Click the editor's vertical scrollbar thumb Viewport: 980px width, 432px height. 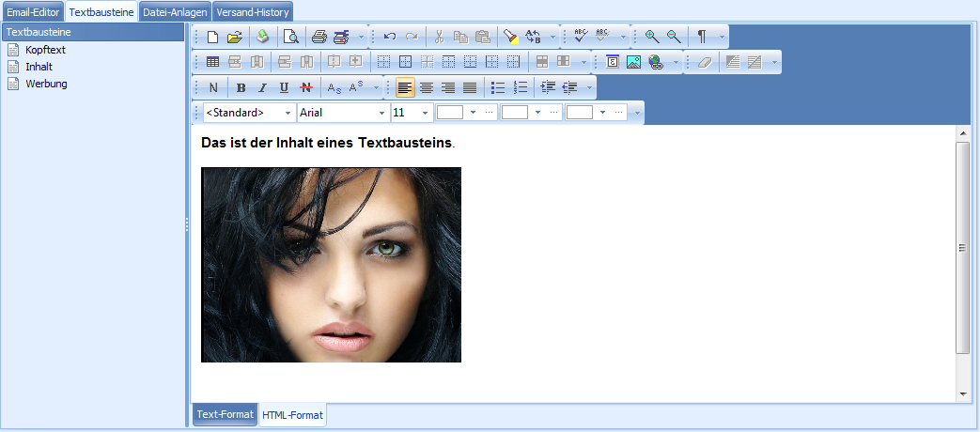click(x=962, y=248)
